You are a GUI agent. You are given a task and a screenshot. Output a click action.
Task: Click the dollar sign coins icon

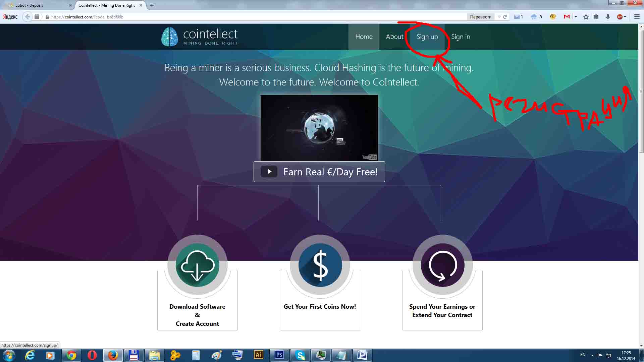(320, 265)
